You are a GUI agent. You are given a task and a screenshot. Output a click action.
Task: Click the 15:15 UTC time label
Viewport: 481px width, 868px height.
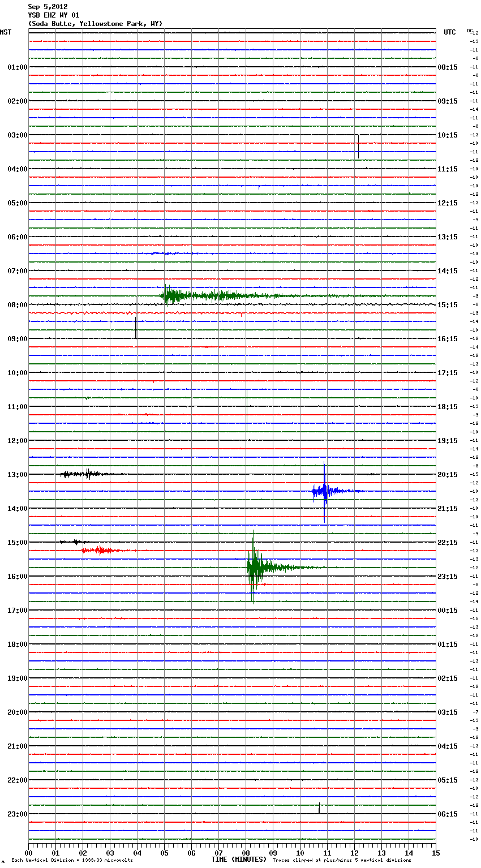(448, 304)
